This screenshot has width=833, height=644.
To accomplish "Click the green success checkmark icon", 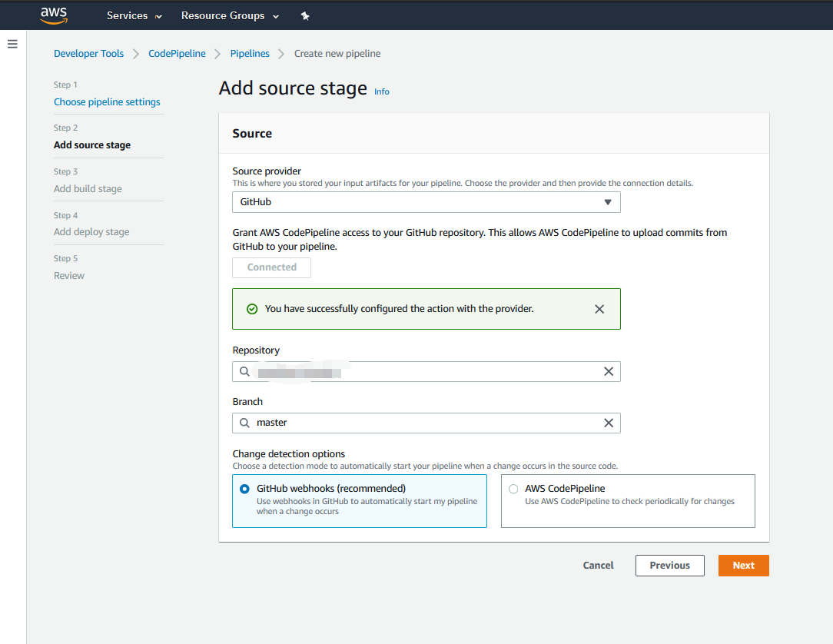I will coord(252,309).
